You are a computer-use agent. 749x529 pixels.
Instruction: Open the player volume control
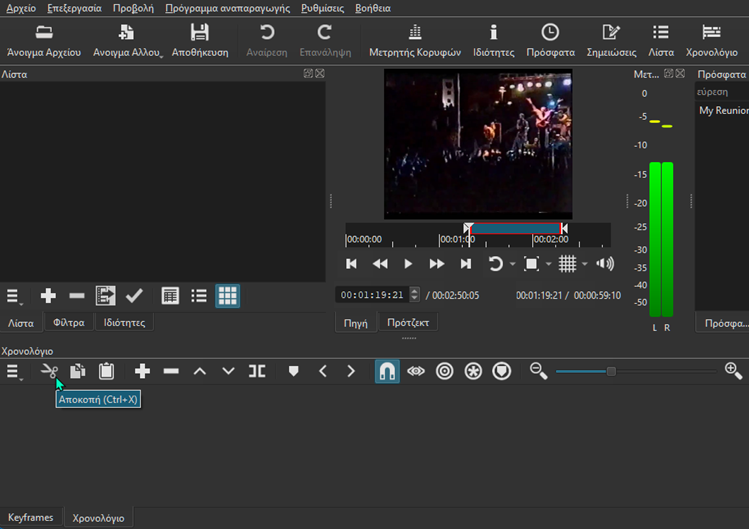(605, 264)
